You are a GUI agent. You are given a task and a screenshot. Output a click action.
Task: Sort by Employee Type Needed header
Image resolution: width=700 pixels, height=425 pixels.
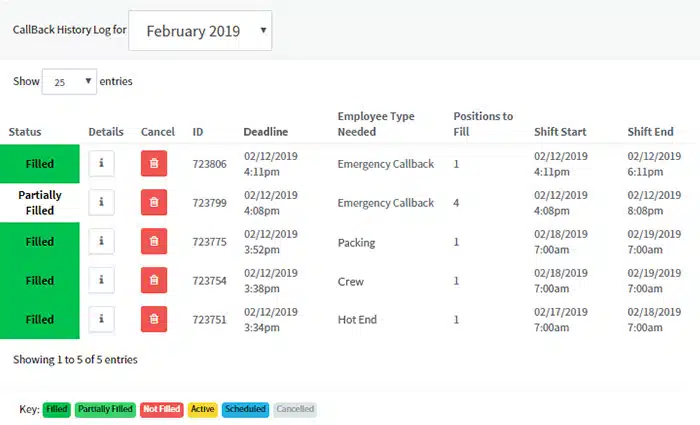coord(376,124)
